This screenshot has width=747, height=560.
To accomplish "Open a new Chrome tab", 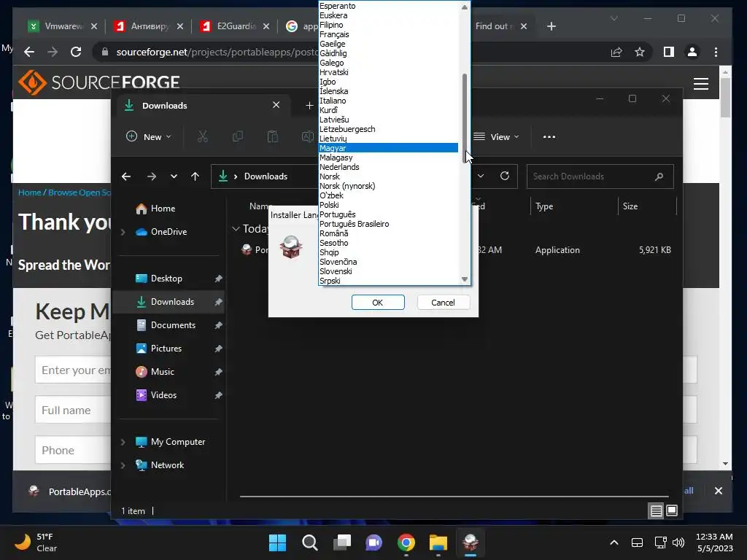I will [551, 26].
